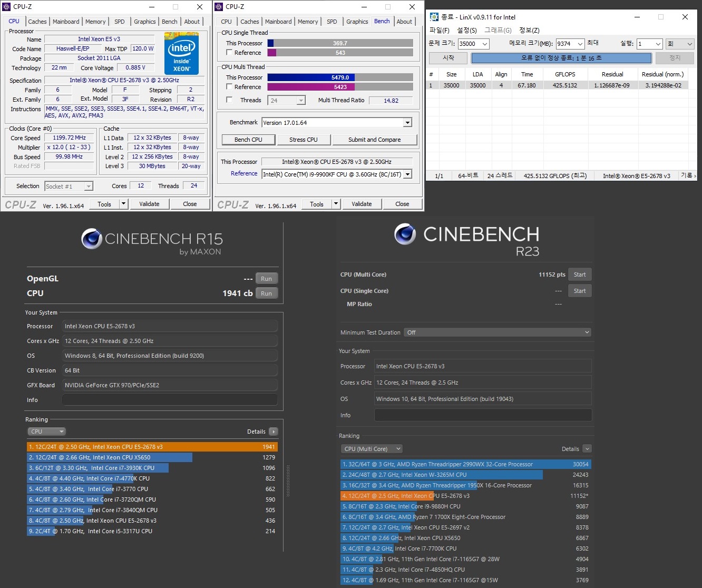Open the CPU ranking dropdown in Cinebench R15
Viewport: 702px width, 588px height.
[46, 432]
